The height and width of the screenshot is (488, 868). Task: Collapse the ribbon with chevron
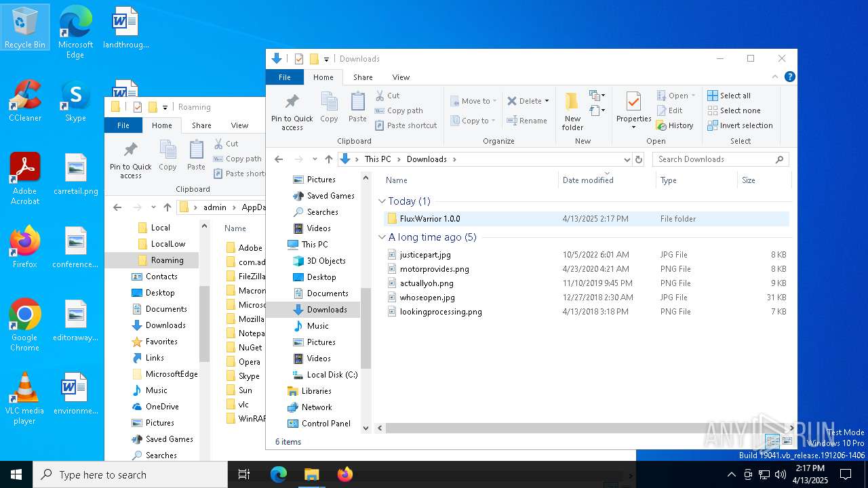(775, 77)
